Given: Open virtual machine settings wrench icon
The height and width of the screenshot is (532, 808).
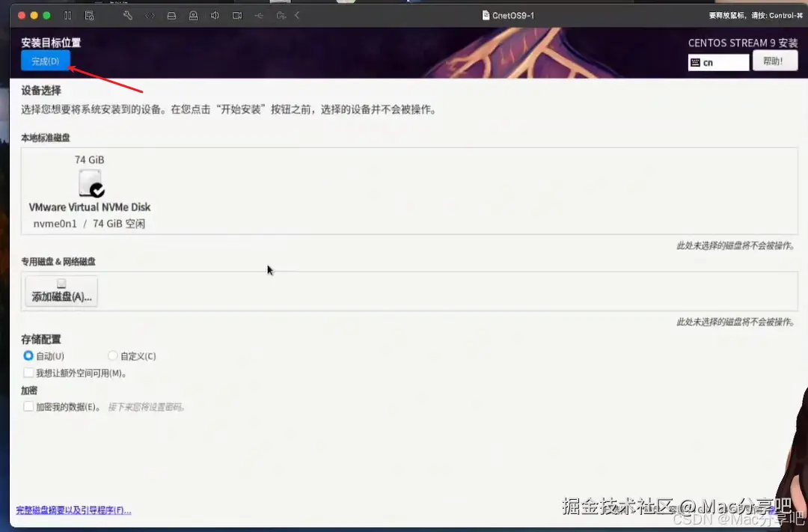Looking at the screenshot, I should [128, 15].
